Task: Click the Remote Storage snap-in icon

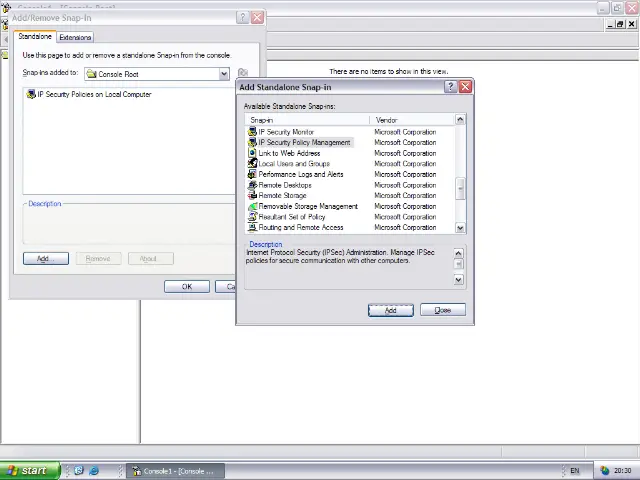Action: 252,196
